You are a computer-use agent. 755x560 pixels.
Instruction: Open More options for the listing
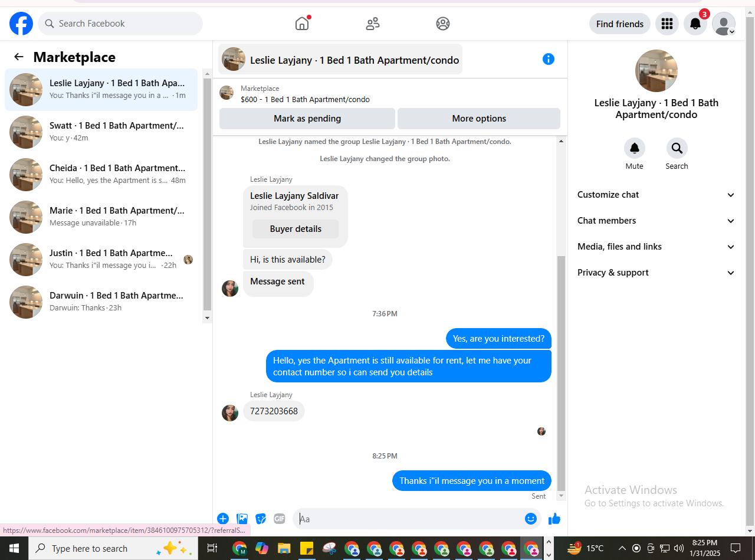point(479,119)
